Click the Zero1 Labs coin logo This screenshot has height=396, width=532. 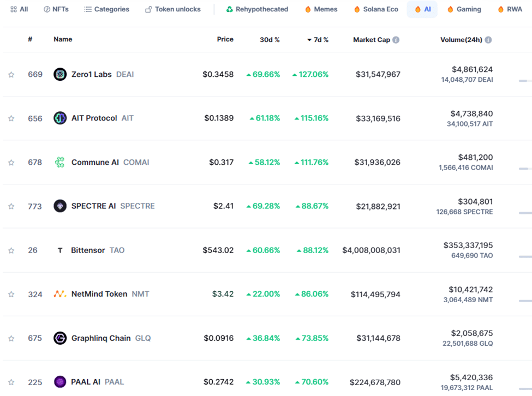(x=60, y=74)
